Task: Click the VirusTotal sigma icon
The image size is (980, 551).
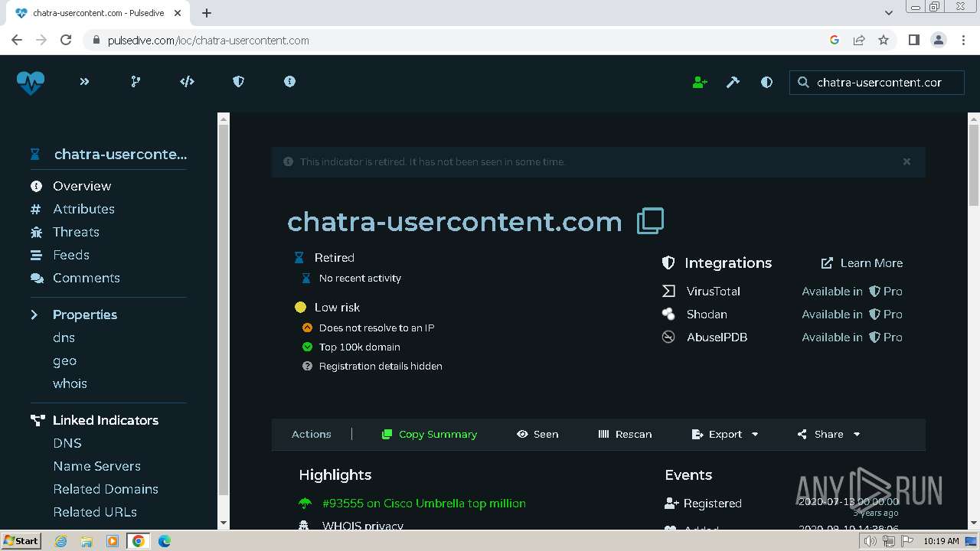Action: point(668,291)
